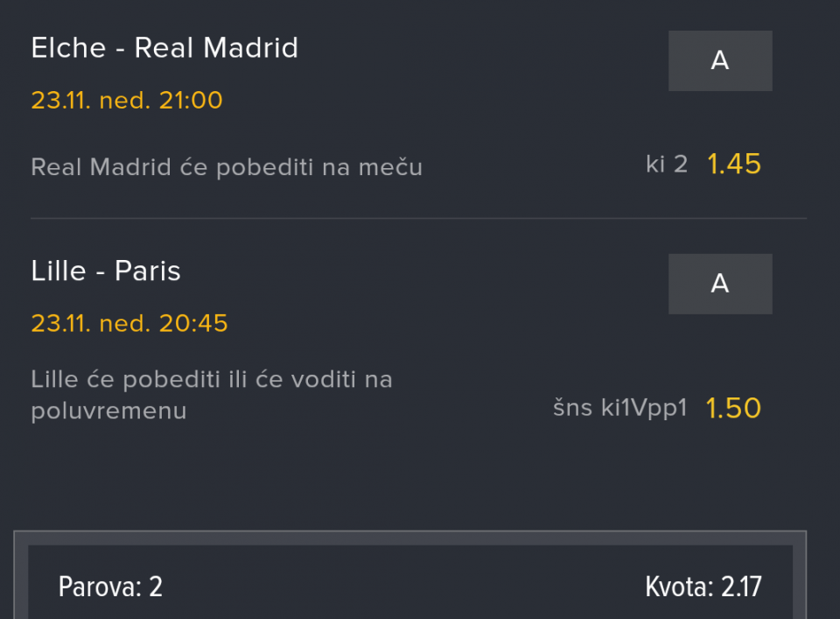This screenshot has height=619, width=840.
Task: Tap the 2.17 total odds value
Action: [741, 587]
